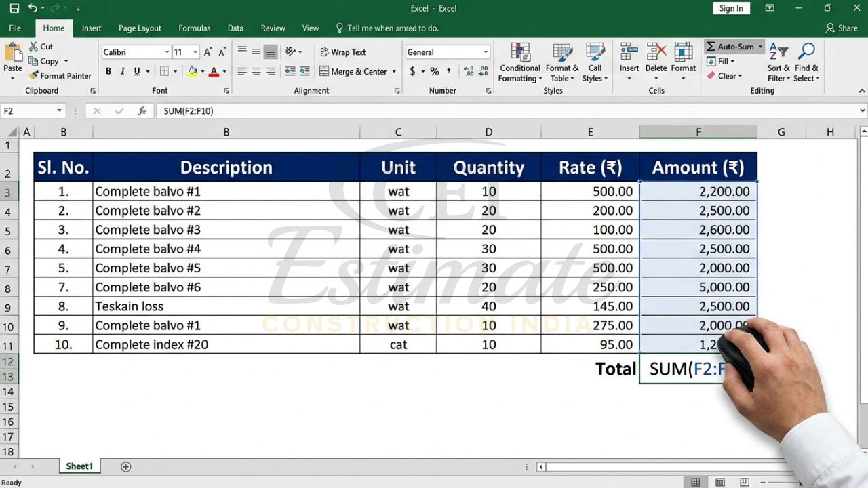Apply Wrap Text to the selection
Image resolution: width=868 pixels, height=488 pixels.
pyautogui.click(x=344, y=52)
